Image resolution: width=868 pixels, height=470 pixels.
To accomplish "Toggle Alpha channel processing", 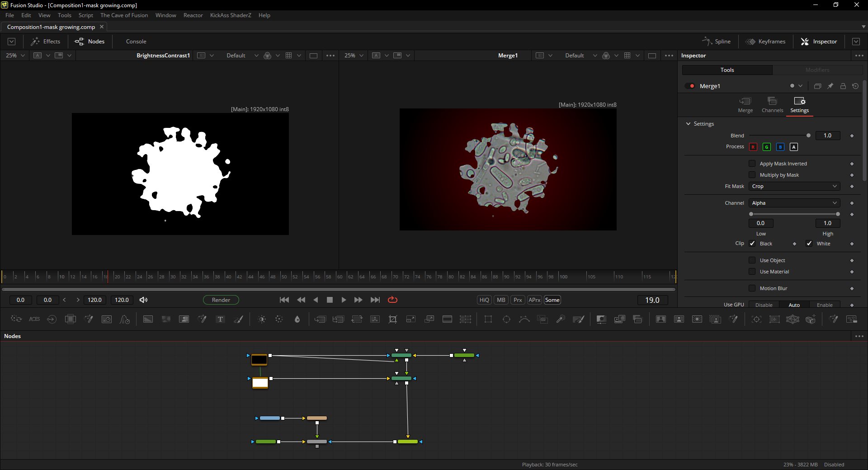I will (794, 147).
